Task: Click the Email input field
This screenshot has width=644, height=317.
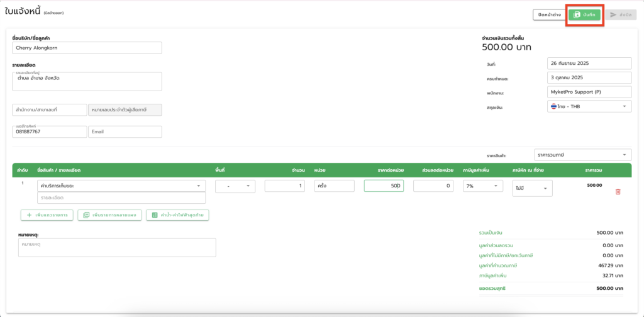Action: (125, 131)
